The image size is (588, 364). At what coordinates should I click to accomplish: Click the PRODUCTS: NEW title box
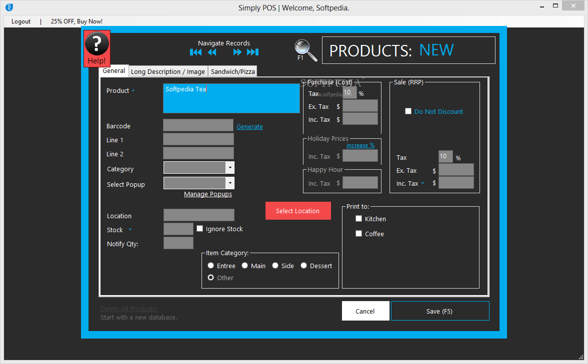pos(409,50)
